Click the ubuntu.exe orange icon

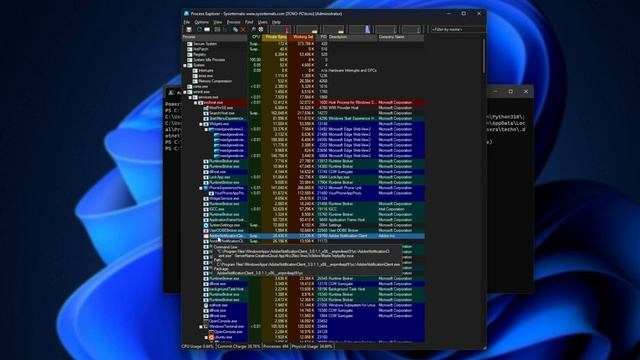click(211, 337)
